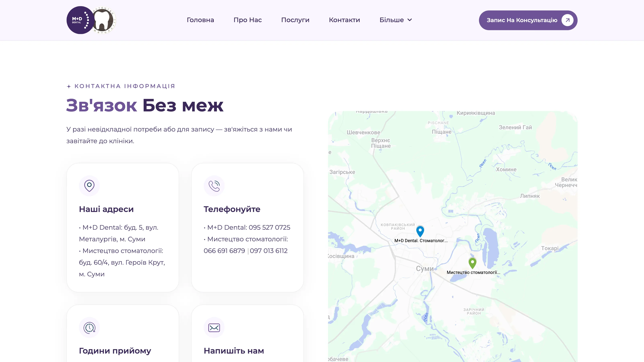Click the Токарі label on map
This screenshot has width=644, height=362.
point(550,248)
